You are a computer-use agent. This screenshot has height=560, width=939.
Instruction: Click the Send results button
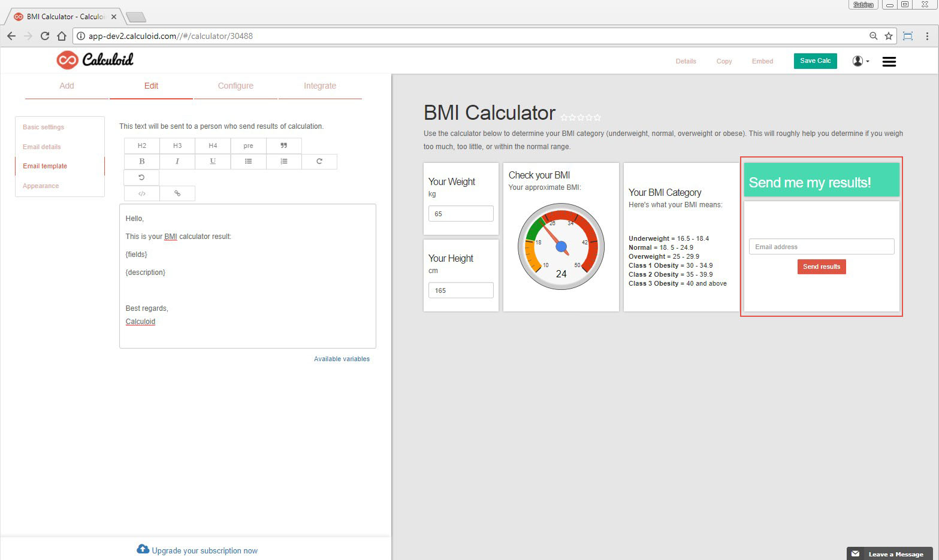[822, 267]
